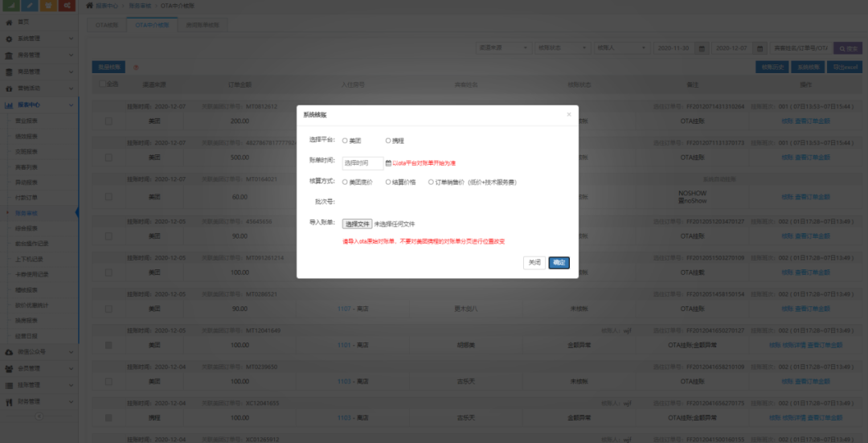868x443 pixels.
Task: Switch to the OTA中介核账 tab
Action: pyautogui.click(x=152, y=26)
